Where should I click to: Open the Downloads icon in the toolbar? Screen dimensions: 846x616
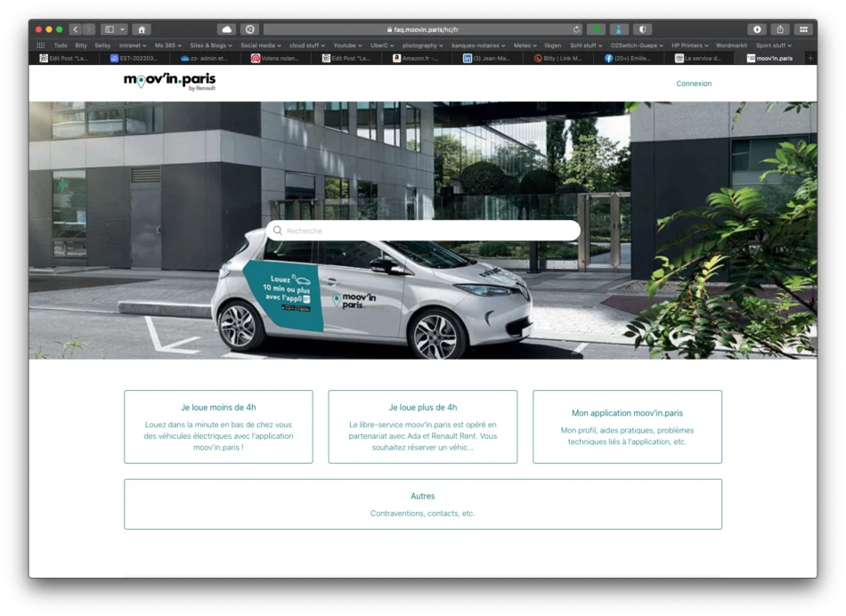click(x=757, y=28)
